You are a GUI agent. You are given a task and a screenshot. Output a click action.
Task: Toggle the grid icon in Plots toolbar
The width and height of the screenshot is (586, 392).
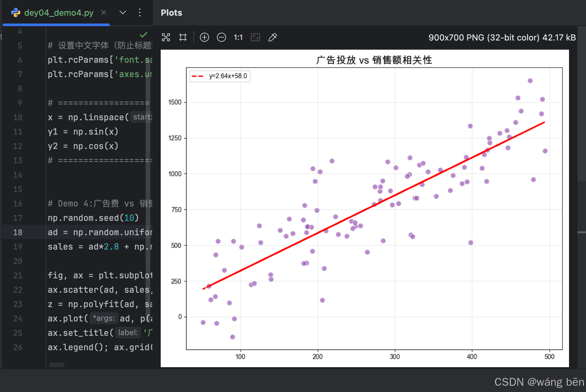pyautogui.click(x=183, y=37)
